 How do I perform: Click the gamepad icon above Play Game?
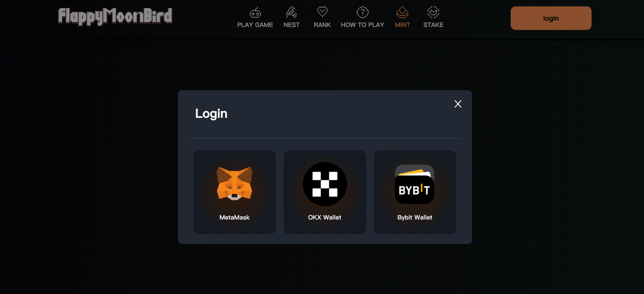coord(255,12)
